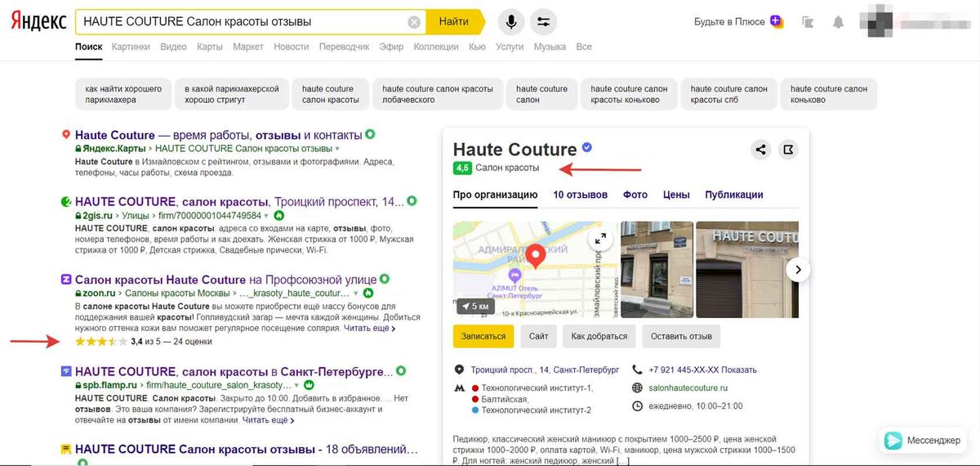Click the Оставить отзыв button

[681, 336]
